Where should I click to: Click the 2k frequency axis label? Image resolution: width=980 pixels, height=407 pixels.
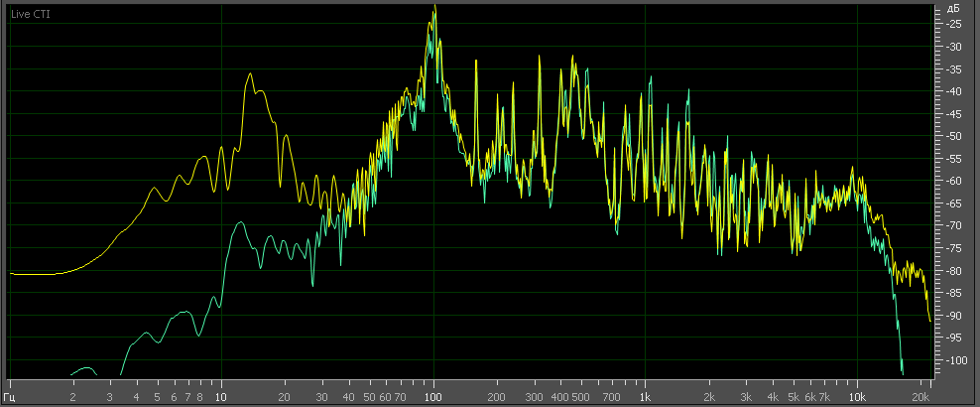click(x=708, y=394)
